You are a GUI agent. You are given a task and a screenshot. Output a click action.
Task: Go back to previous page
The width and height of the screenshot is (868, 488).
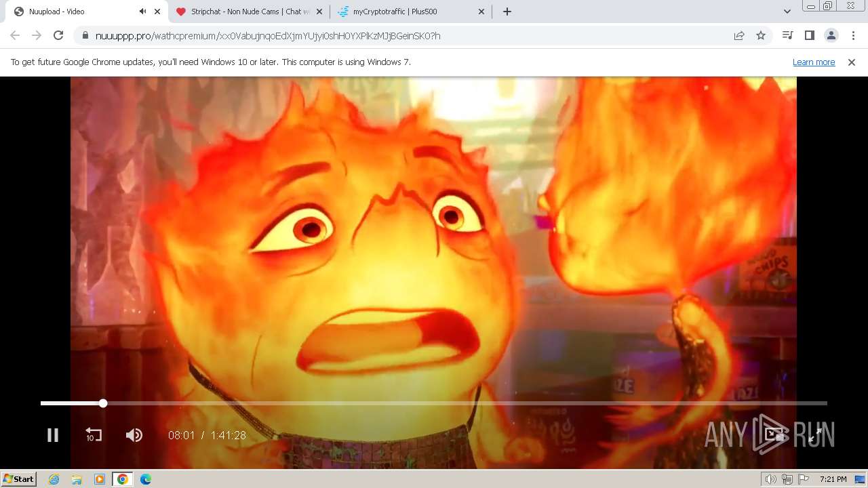pyautogui.click(x=15, y=35)
